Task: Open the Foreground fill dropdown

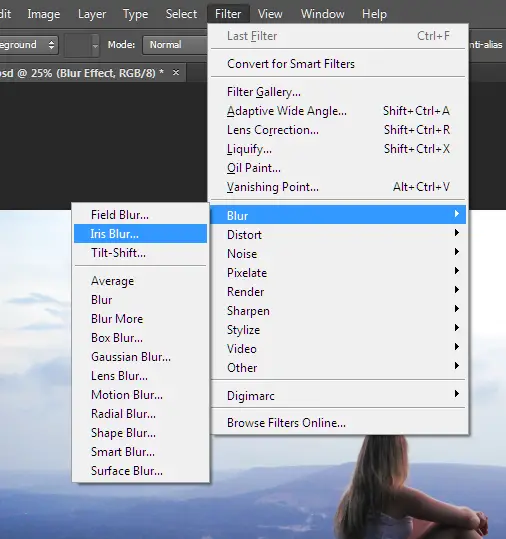Action: (x=28, y=45)
